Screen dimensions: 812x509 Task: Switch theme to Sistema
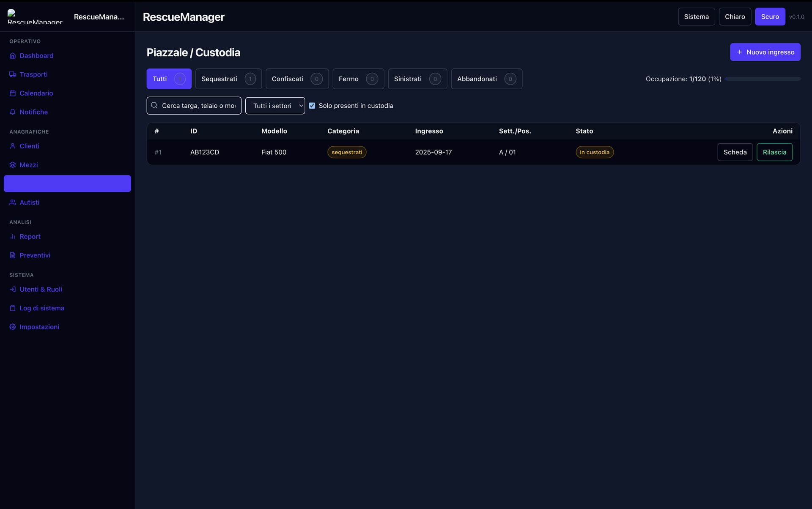click(x=696, y=16)
